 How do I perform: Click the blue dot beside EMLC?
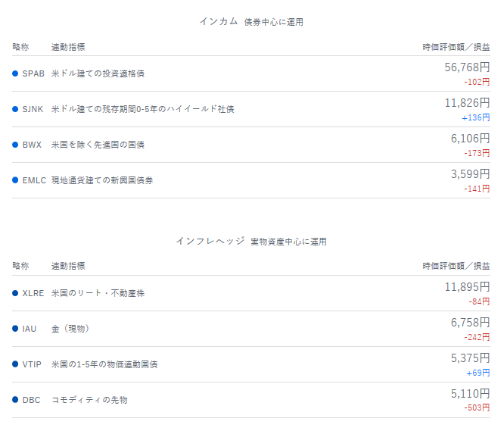click(x=15, y=180)
